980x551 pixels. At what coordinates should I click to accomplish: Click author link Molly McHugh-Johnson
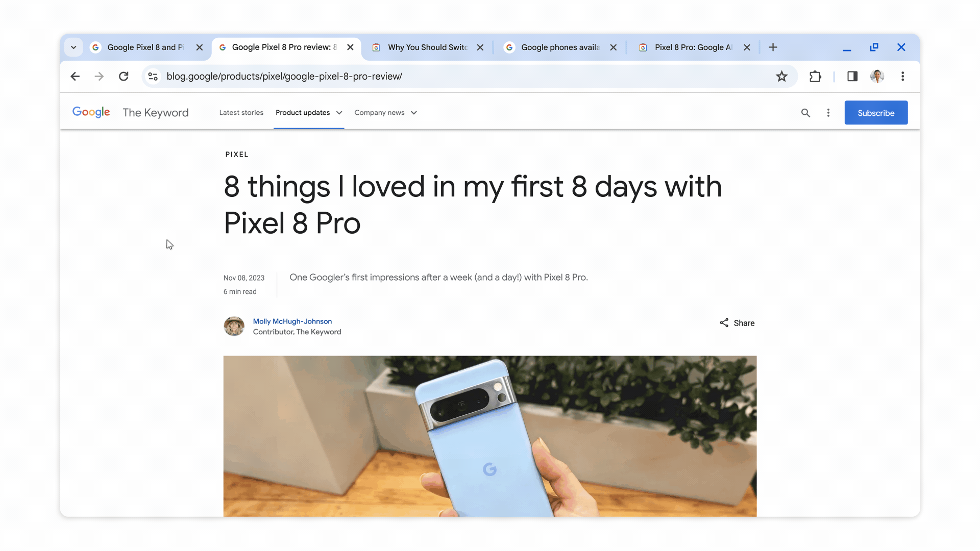293,321
